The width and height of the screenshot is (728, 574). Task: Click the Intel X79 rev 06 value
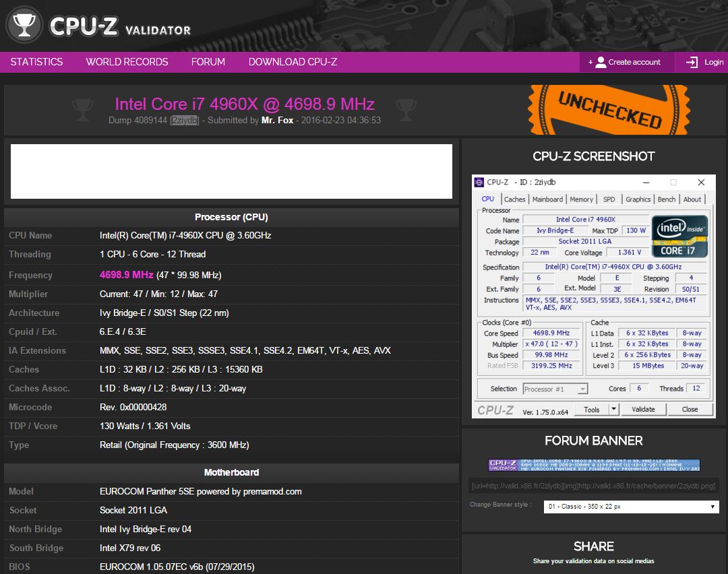130,548
